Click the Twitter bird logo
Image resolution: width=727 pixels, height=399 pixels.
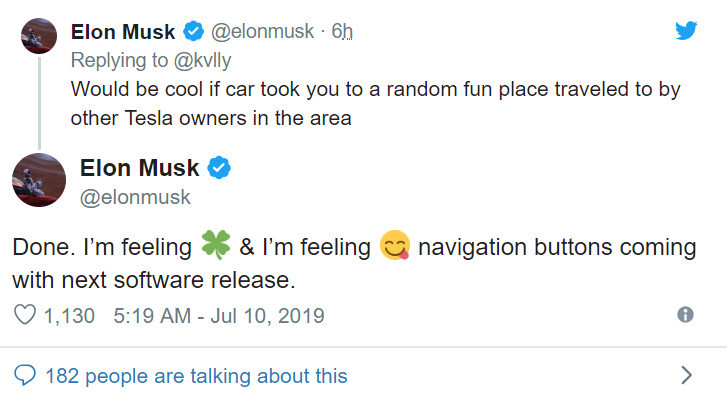(x=686, y=31)
